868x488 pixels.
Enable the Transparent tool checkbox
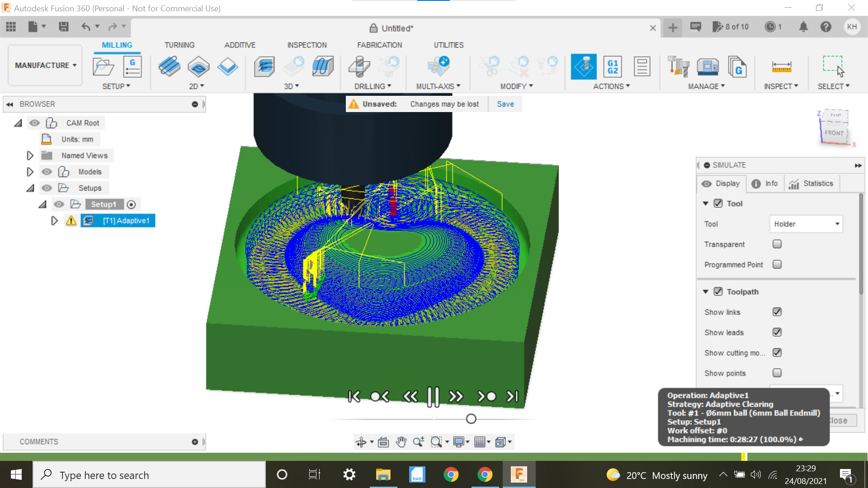pos(777,244)
